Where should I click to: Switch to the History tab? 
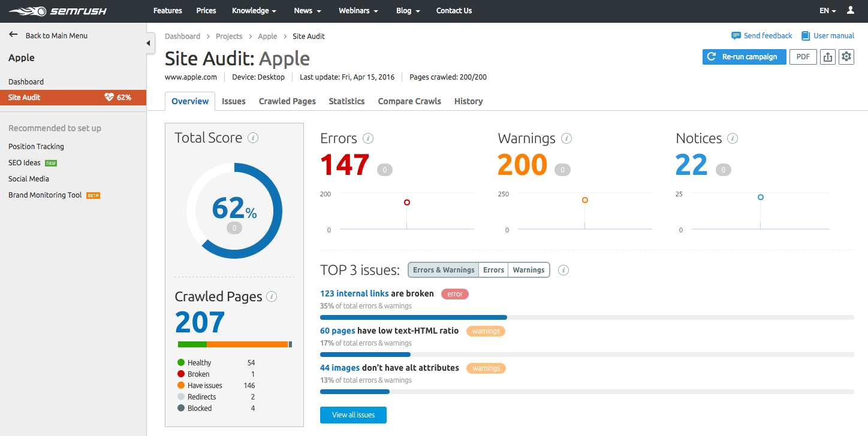tap(468, 101)
